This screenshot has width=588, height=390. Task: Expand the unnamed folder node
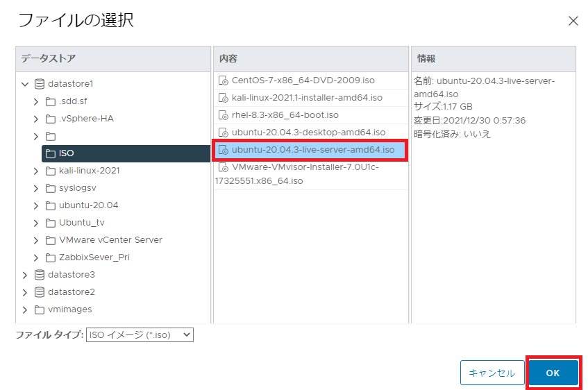(x=35, y=136)
